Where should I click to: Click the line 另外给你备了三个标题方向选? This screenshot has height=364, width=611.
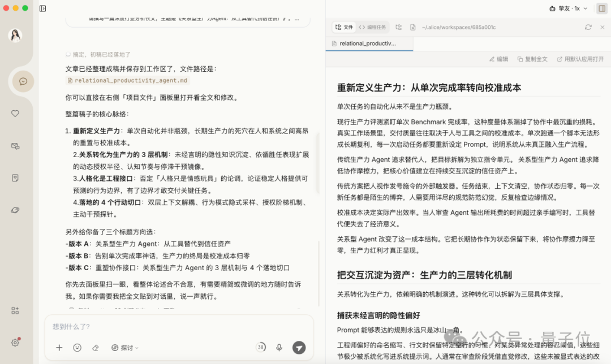pos(111,232)
